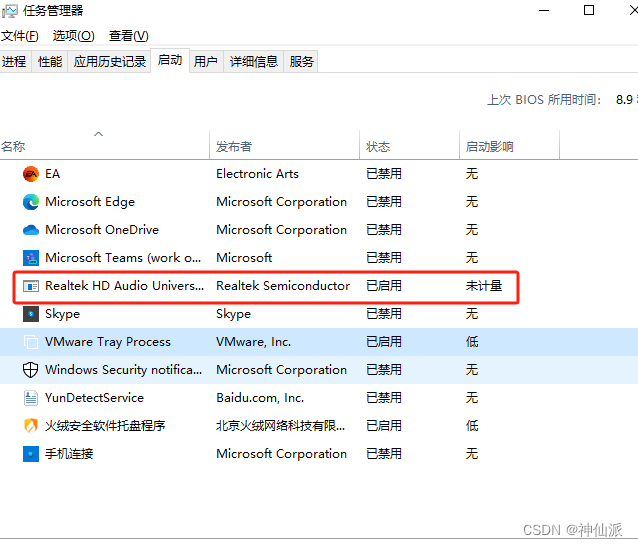
Task: Switch to the 用户 tab
Action: (x=205, y=62)
